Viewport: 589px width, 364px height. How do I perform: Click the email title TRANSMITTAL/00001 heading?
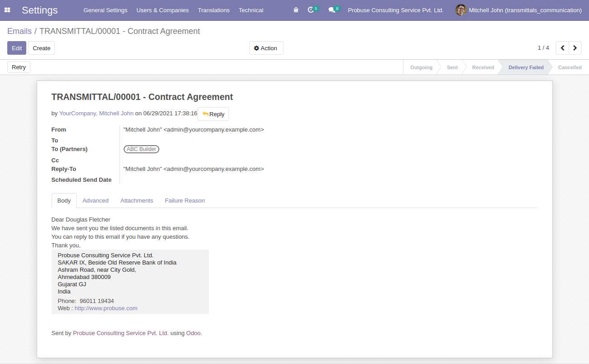pos(142,97)
